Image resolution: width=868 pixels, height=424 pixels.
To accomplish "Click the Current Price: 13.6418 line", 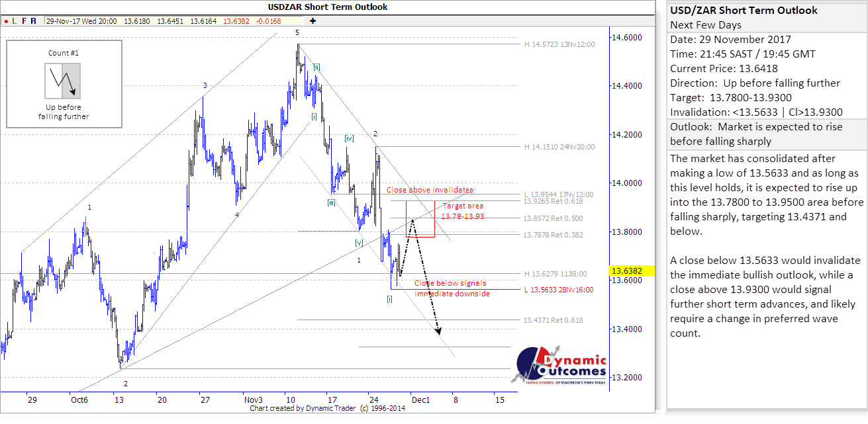I will point(724,69).
